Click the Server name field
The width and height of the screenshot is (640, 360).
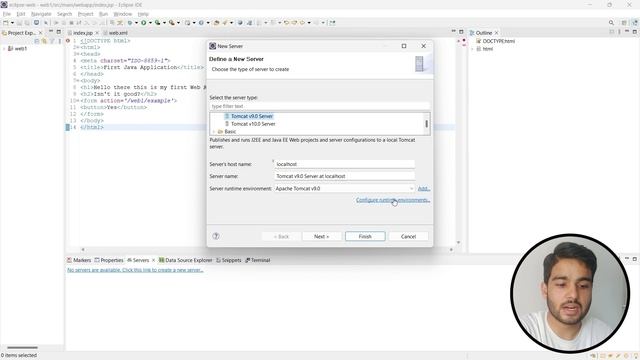point(345,176)
